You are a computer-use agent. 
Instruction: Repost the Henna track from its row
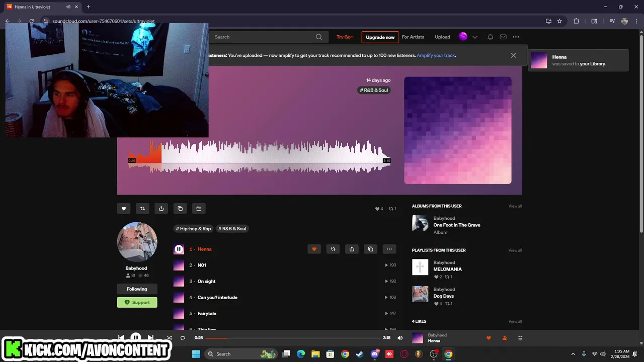coord(333,249)
